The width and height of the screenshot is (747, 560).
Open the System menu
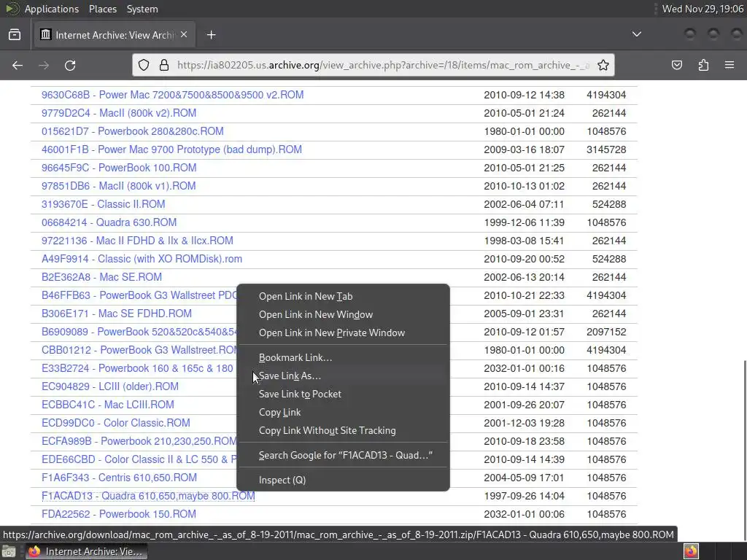(x=142, y=9)
